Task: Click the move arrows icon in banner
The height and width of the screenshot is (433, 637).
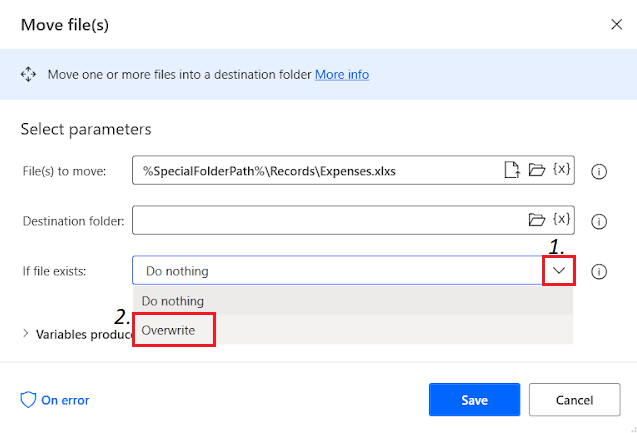Action: 28,74
